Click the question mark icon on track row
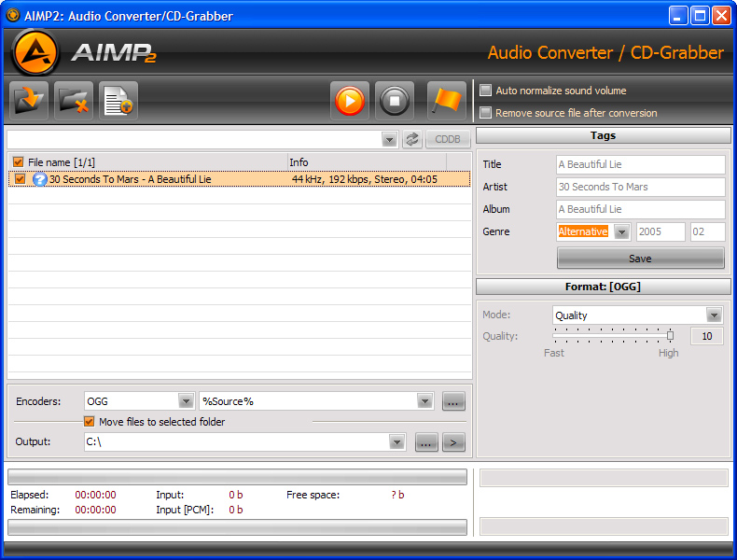Image resolution: width=737 pixels, height=560 pixels. click(x=40, y=179)
